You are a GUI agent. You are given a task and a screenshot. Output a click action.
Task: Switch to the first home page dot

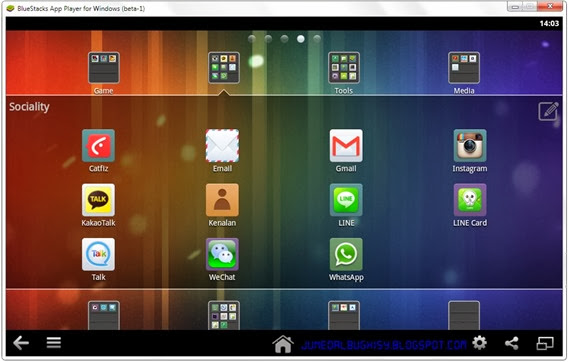point(252,39)
